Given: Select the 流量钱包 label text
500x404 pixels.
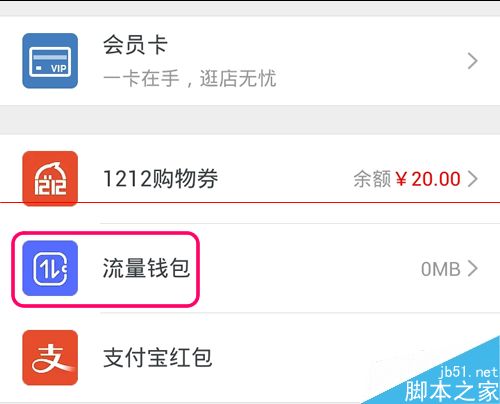Looking at the screenshot, I should [x=146, y=268].
